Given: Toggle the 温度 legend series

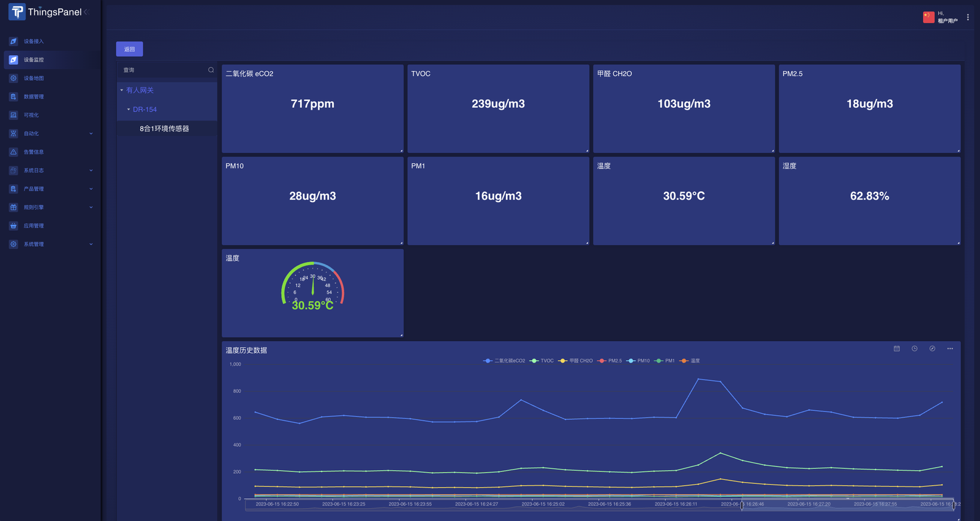Looking at the screenshot, I should [690, 361].
